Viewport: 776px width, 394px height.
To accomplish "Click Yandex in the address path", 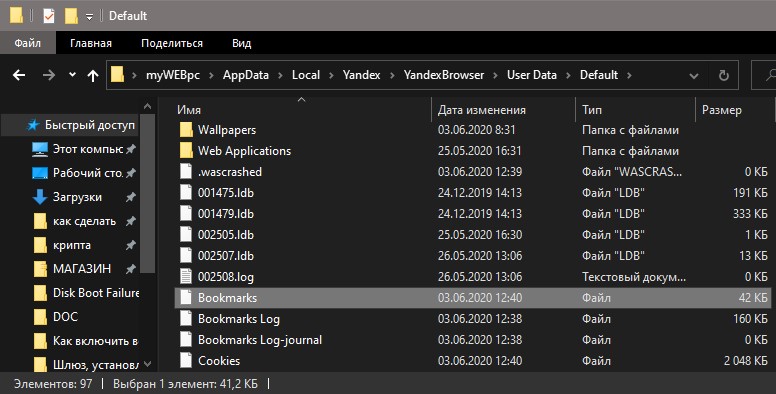I will click(362, 75).
